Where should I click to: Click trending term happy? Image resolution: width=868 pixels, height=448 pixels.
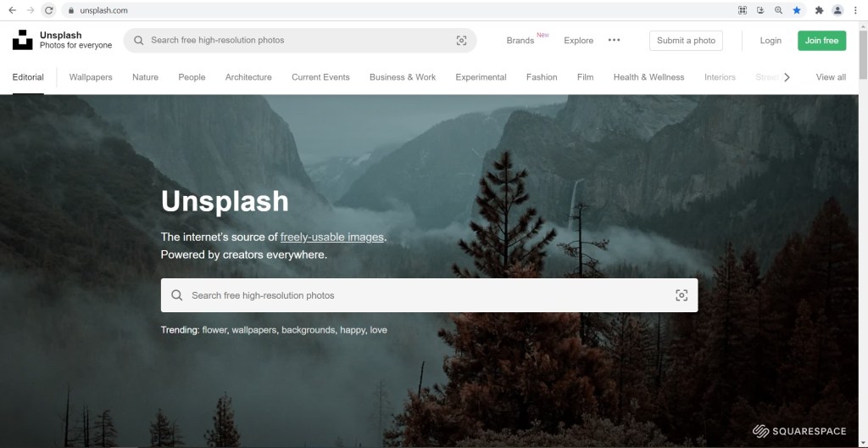click(353, 330)
